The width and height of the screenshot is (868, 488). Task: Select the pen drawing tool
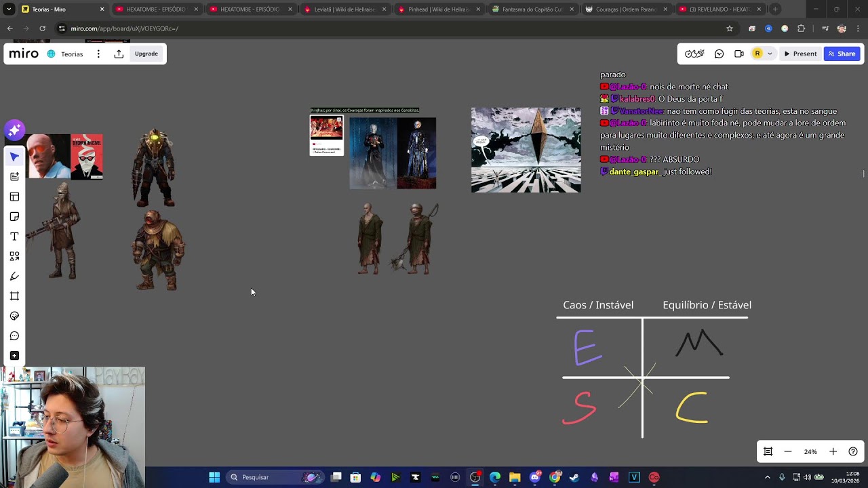click(x=14, y=276)
